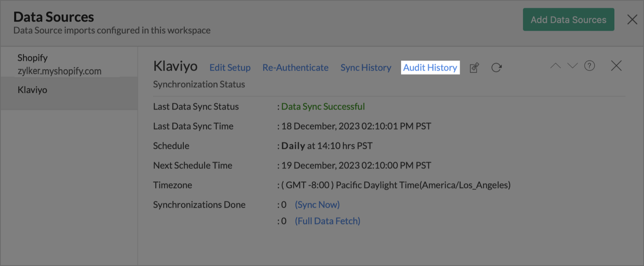644x266 pixels.
Task: Click the Data Sync Successful status text
Action: tap(323, 106)
